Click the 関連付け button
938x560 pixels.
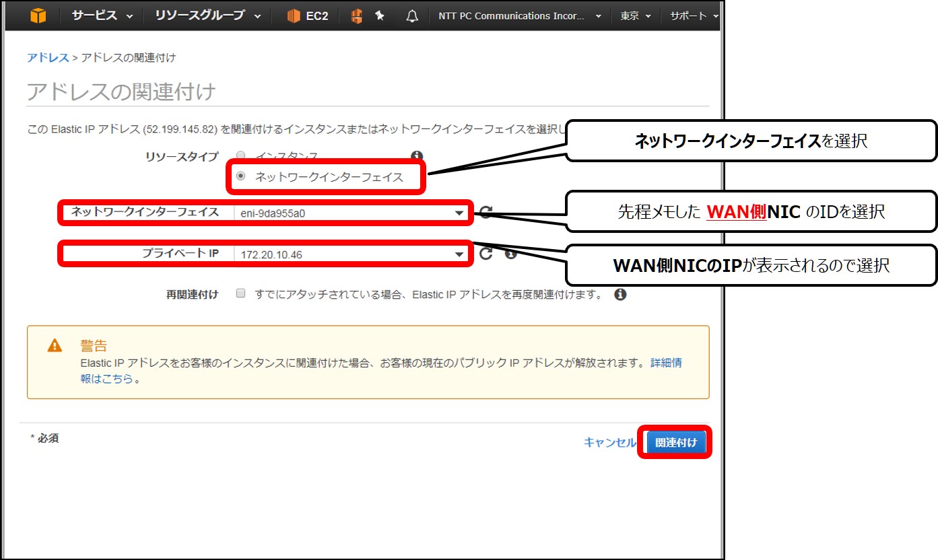676,443
